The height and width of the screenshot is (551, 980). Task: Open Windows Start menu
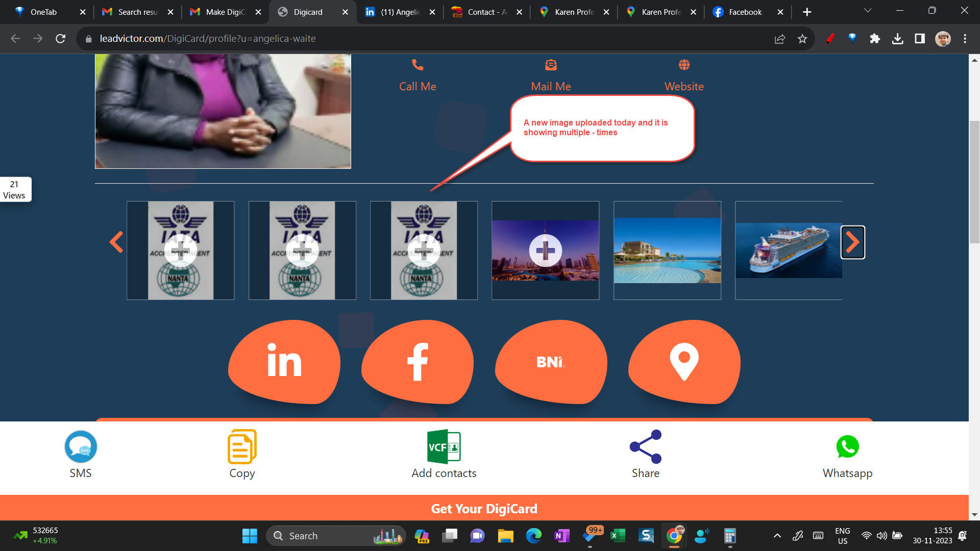pos(250,536)
